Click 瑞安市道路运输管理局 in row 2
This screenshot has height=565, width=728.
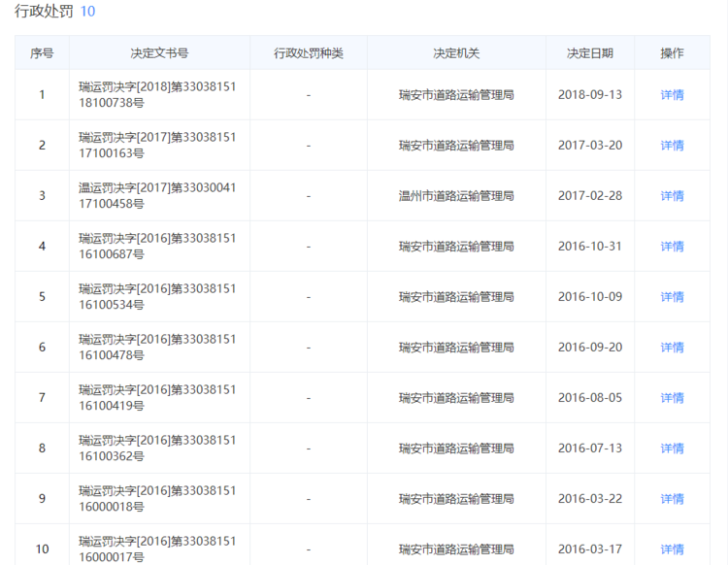click(456, 146)
